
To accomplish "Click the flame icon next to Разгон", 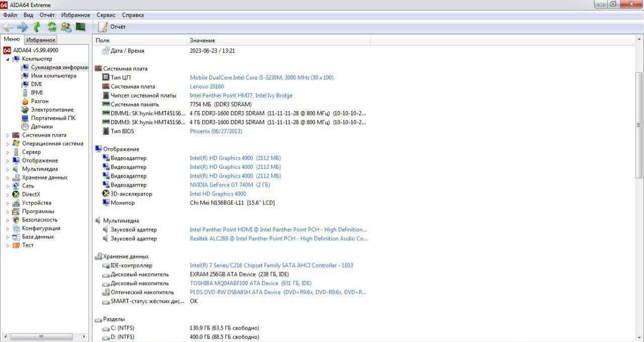I will pyautogui.click(x=25, y=102).
